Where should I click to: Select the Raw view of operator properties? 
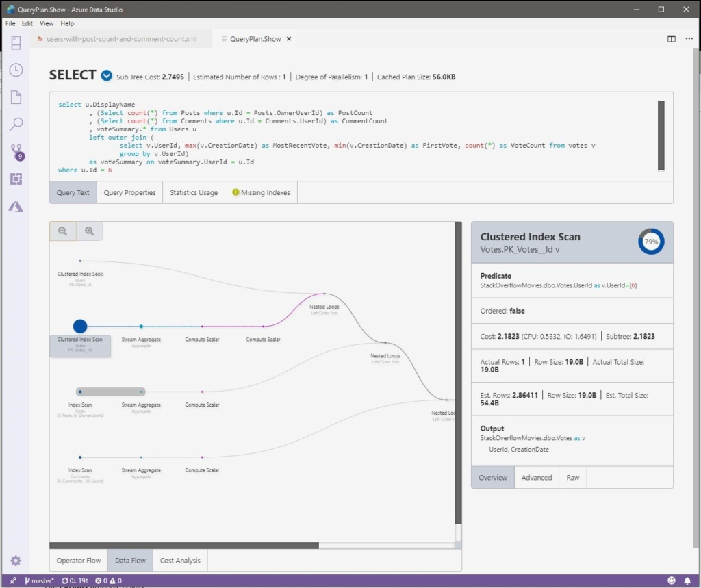point(572,477)
